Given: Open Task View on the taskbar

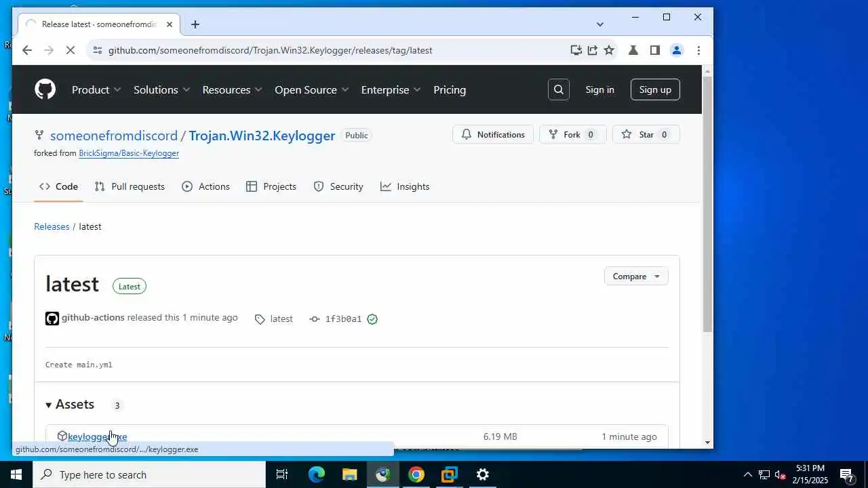Looking at the screenshot, I should [282, 474].
